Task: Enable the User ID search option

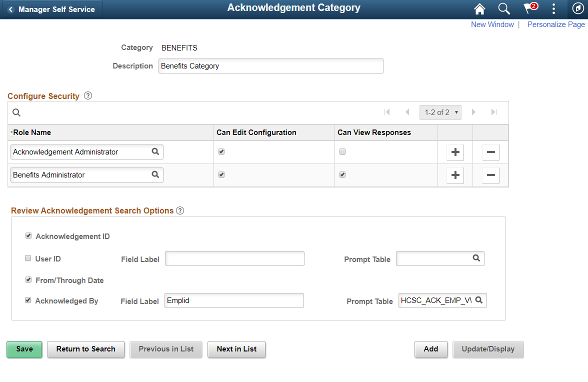Action: coord(28,257)
